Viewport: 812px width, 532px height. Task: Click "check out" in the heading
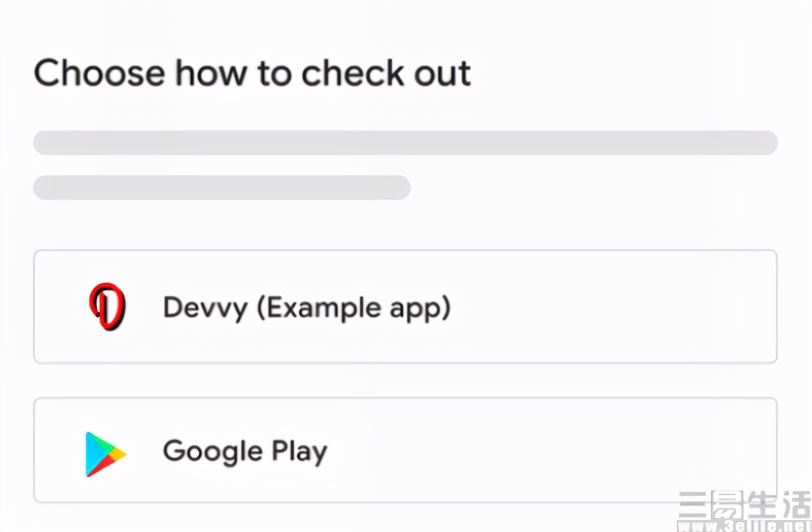pyautogui.click(x=386, y=73)
